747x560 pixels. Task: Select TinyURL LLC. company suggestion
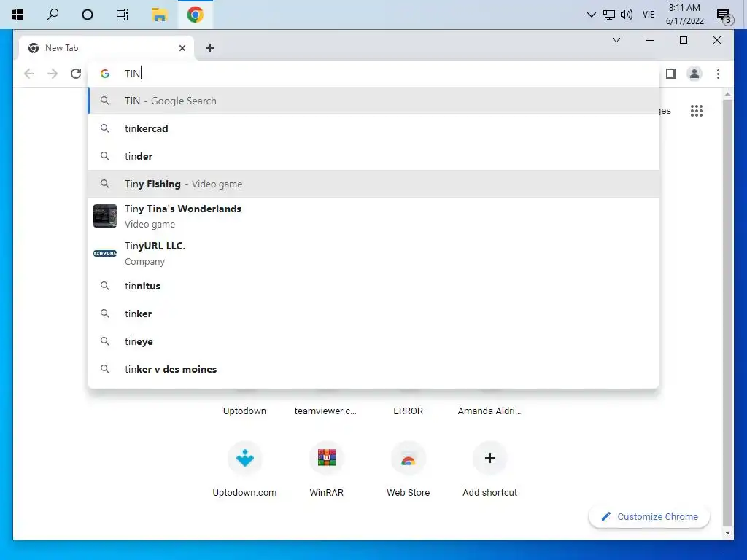373,253
